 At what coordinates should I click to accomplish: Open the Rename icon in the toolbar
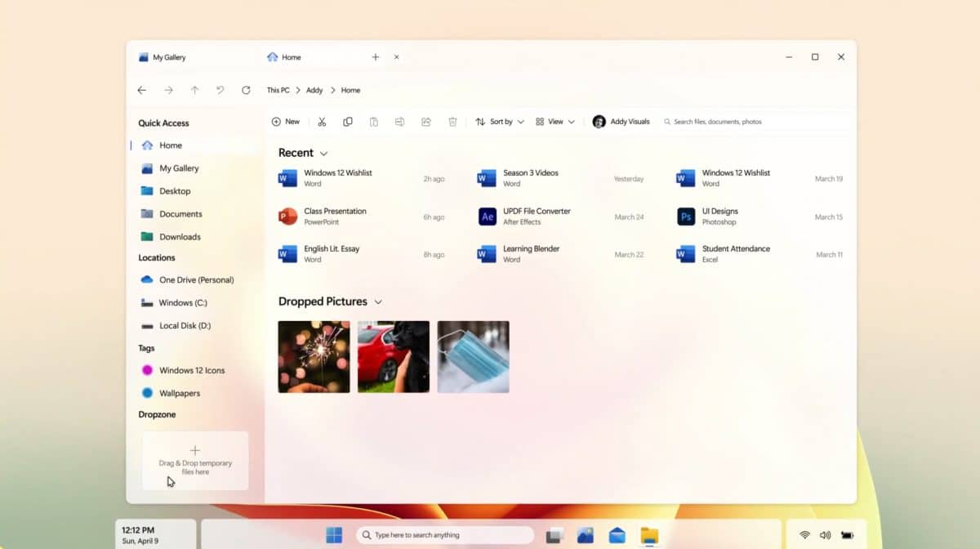point(399,121)
